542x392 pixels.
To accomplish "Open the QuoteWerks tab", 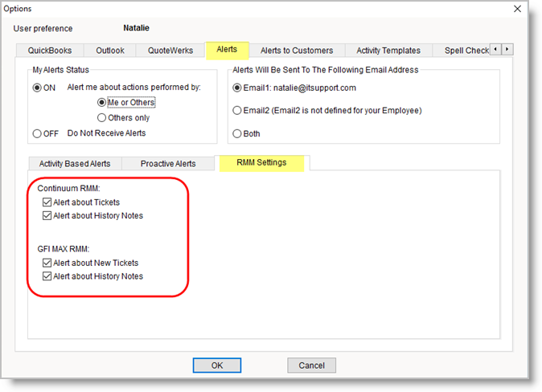I will 170,51.
